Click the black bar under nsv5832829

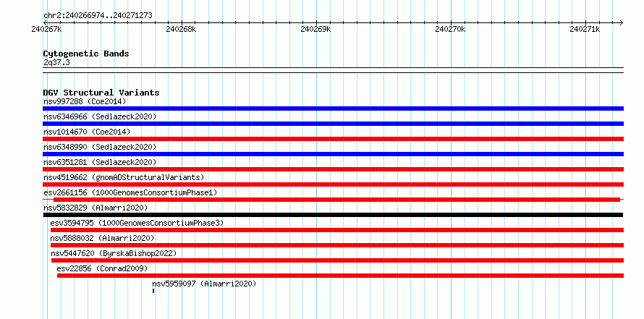pos(333,215)
